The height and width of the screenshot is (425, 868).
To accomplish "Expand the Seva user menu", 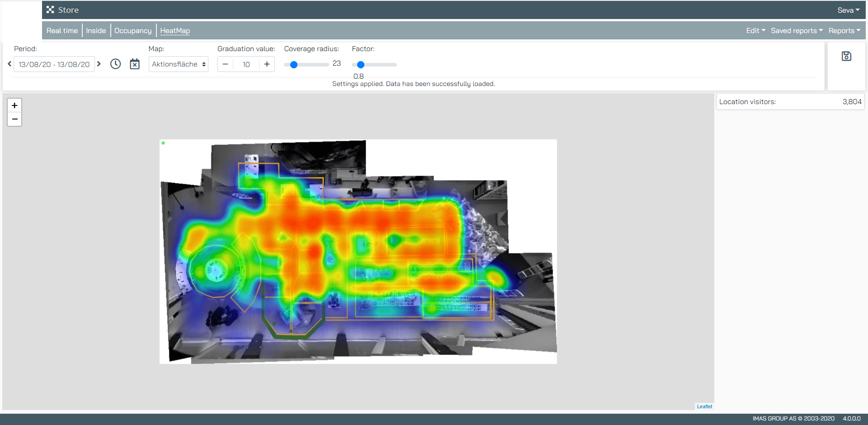I will coord(848,10).
